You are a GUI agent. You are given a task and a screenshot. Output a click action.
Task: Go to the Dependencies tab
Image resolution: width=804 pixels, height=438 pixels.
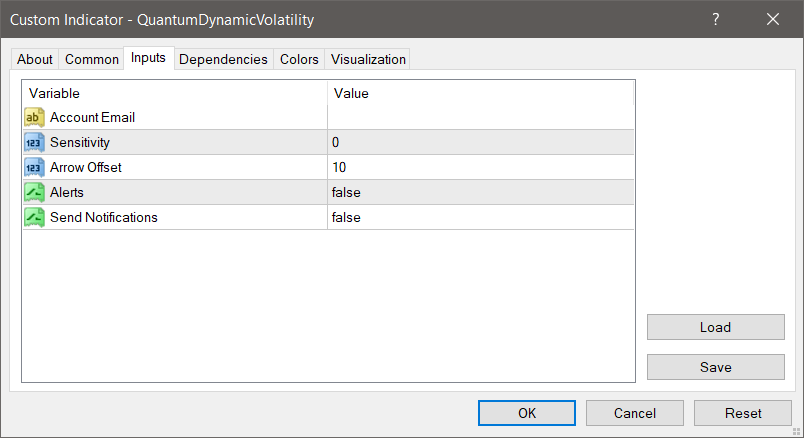pos(223,59)
